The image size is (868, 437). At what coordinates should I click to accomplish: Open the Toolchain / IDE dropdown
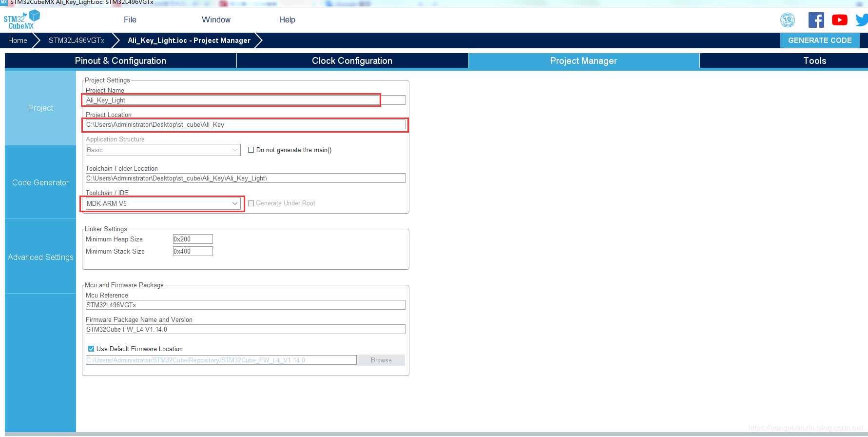tap(163, 203)
